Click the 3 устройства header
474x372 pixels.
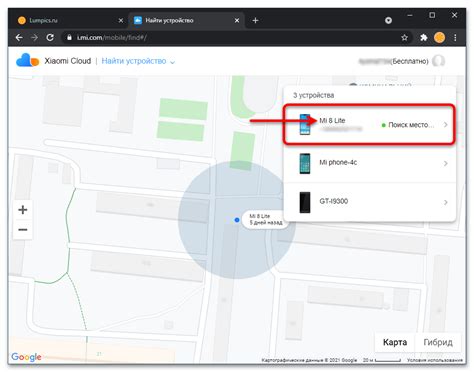(313, 95)
